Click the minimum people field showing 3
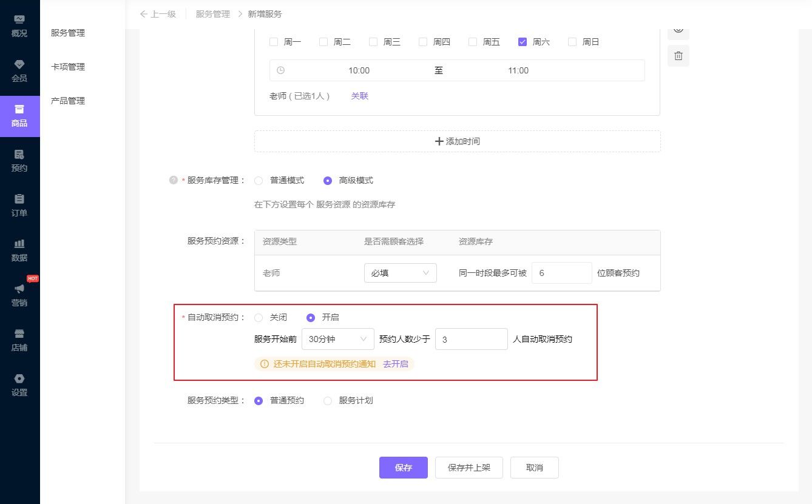This screenshot has width=812, height=504. pyautogui.click(x=472, y=339)
